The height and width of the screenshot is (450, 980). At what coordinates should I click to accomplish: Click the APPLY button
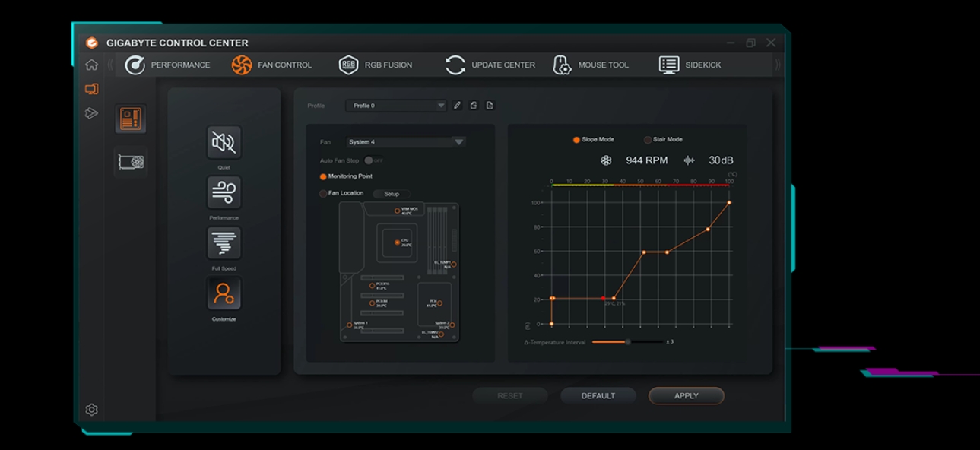(686, 396)
